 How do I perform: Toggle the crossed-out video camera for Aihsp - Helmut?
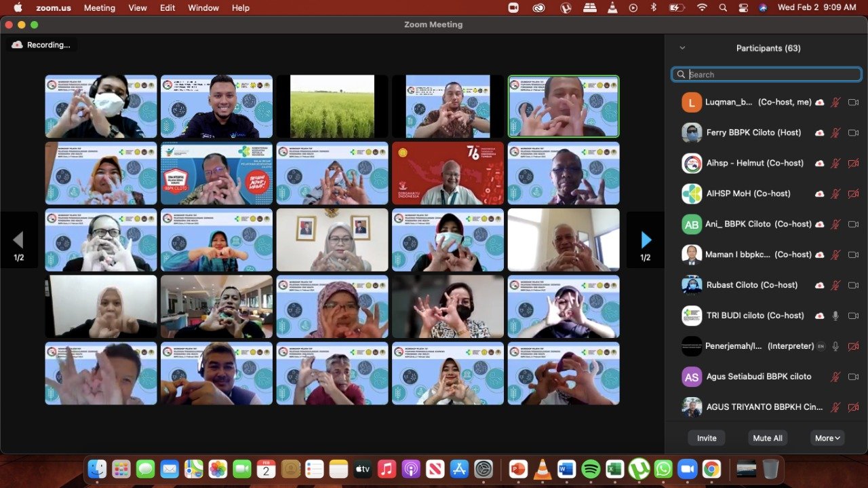click(853, 164)
